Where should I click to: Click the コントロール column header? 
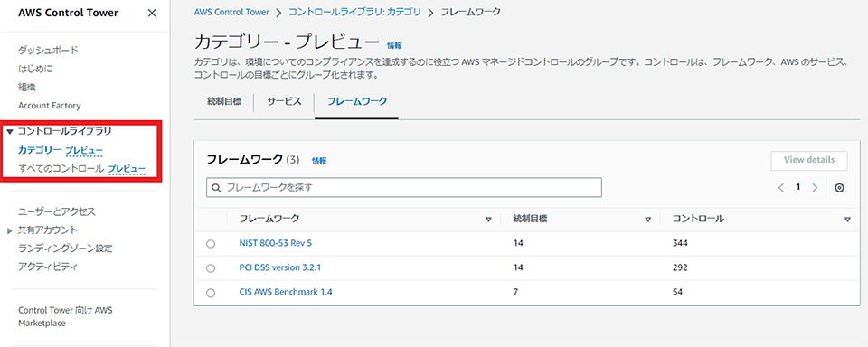(698, 219)
